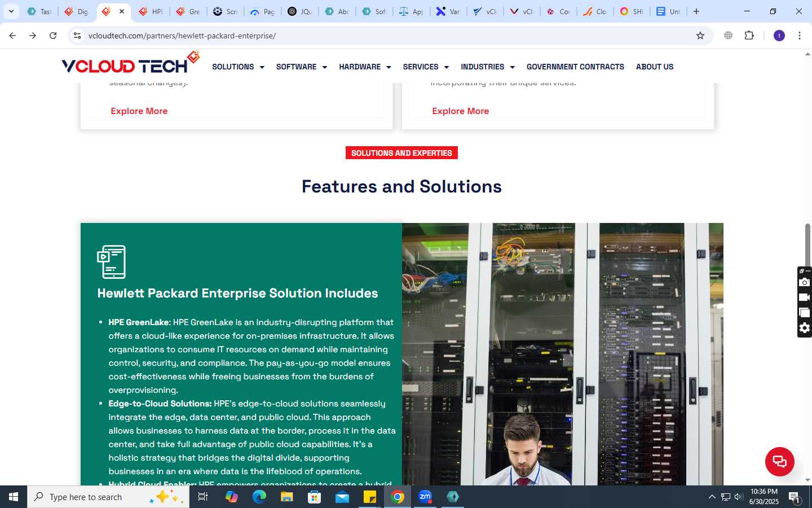Screen dimensions: 812x508
Task: Click the video record icon on side panel
Action: click(805, 297)
